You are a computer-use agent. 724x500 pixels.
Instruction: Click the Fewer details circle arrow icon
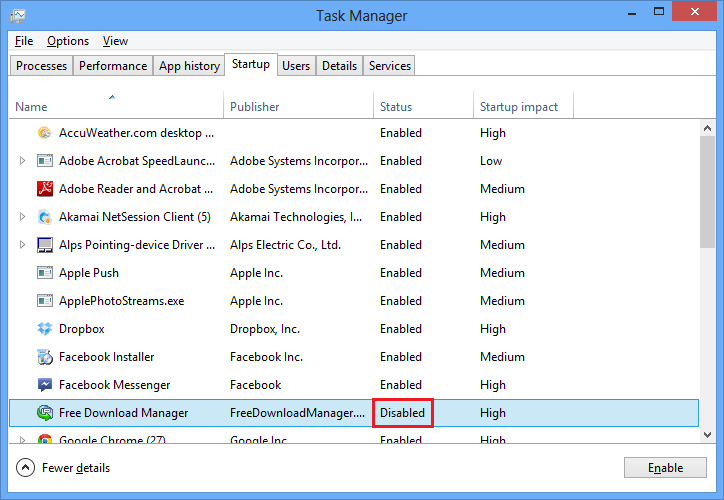(25, 468)
